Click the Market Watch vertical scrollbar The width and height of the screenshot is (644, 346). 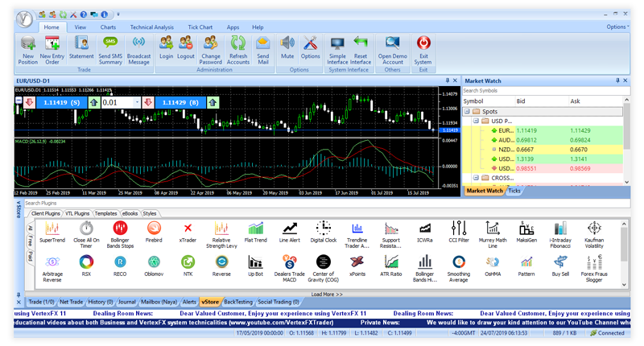tap(626, 140)
